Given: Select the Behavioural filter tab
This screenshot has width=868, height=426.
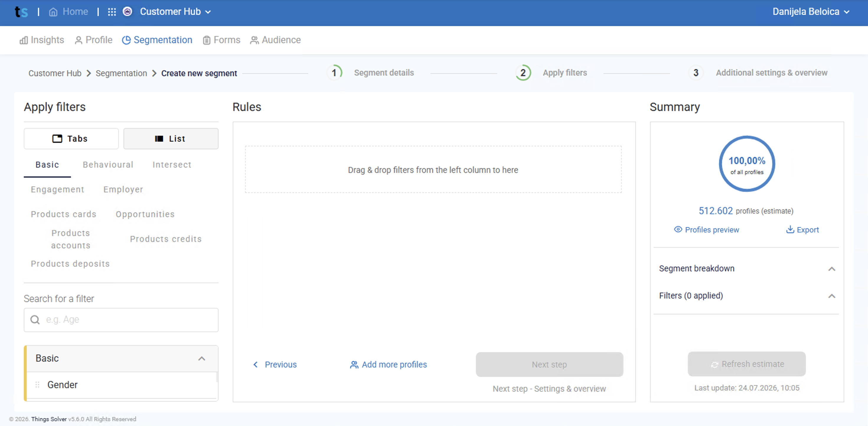Looking at the screenshot, I should click(x=108, y=165).
